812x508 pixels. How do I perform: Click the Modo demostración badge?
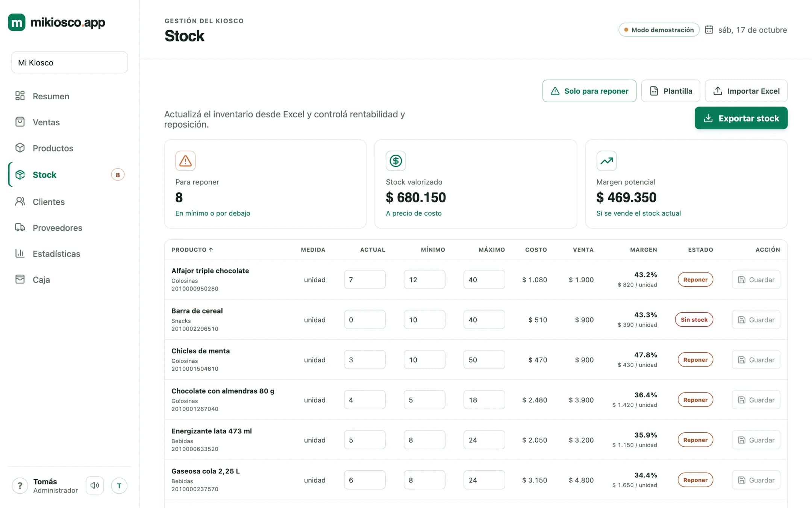click(659, 30)
